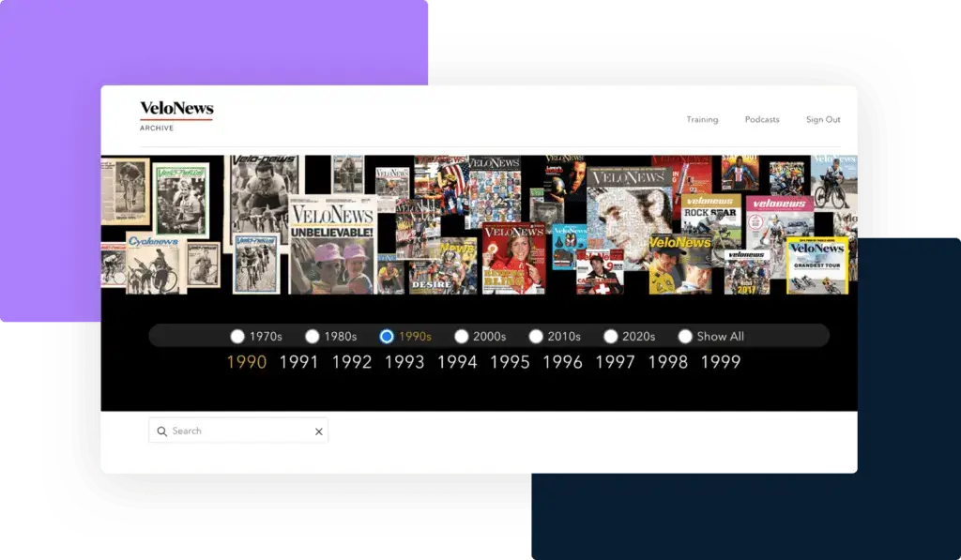Select the 2010s decade radio button
Screen dimensions: 961x560
[536, 337]
